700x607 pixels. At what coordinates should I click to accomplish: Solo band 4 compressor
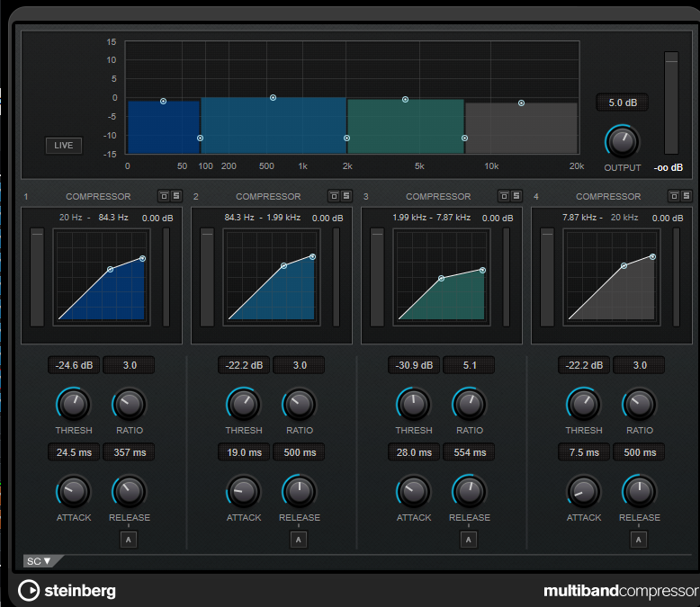tap(687, 196)
